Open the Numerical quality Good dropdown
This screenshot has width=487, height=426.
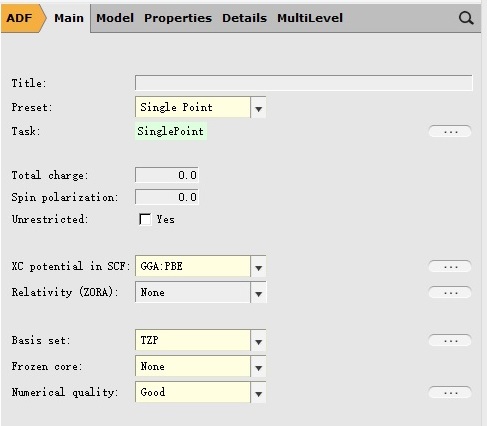tap(200, 392)
